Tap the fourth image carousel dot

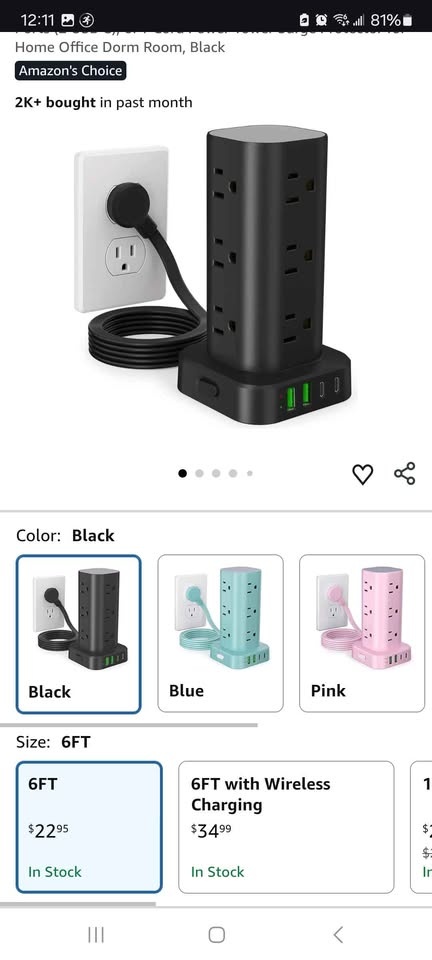233,473
